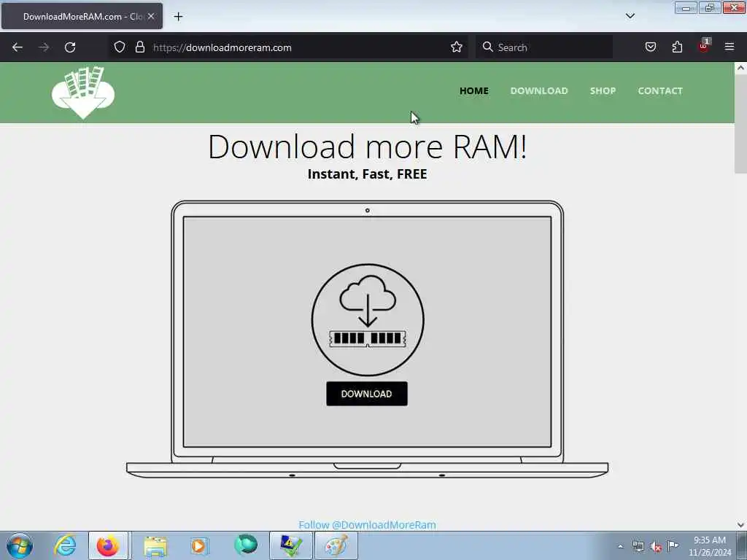Click the uBlock extension icon with badge
747x560 pixels.
(x=704, y=46)
